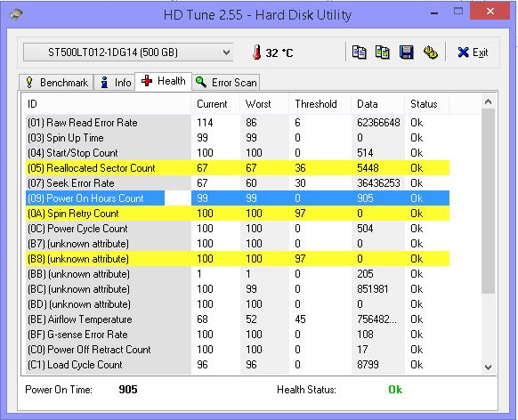Click the save floppy disk icon
Viewport: 518px width, 420px height.
tap(407, 52)
